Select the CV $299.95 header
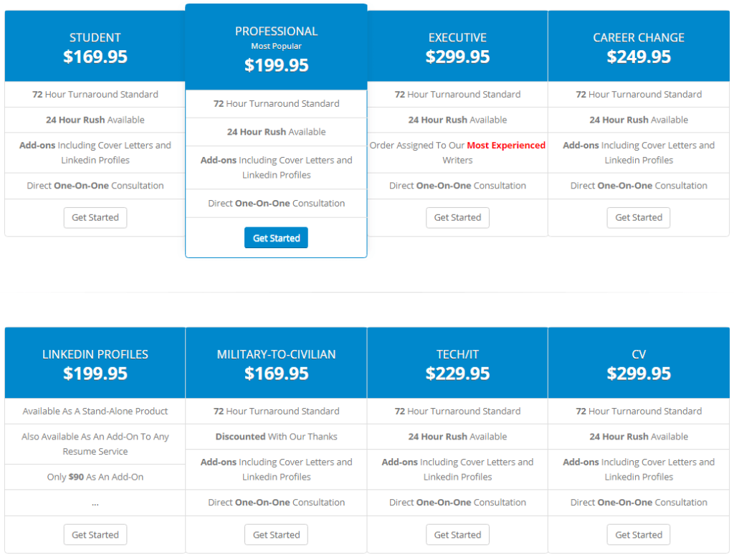 pyautogui.click(x=639, y=363)
